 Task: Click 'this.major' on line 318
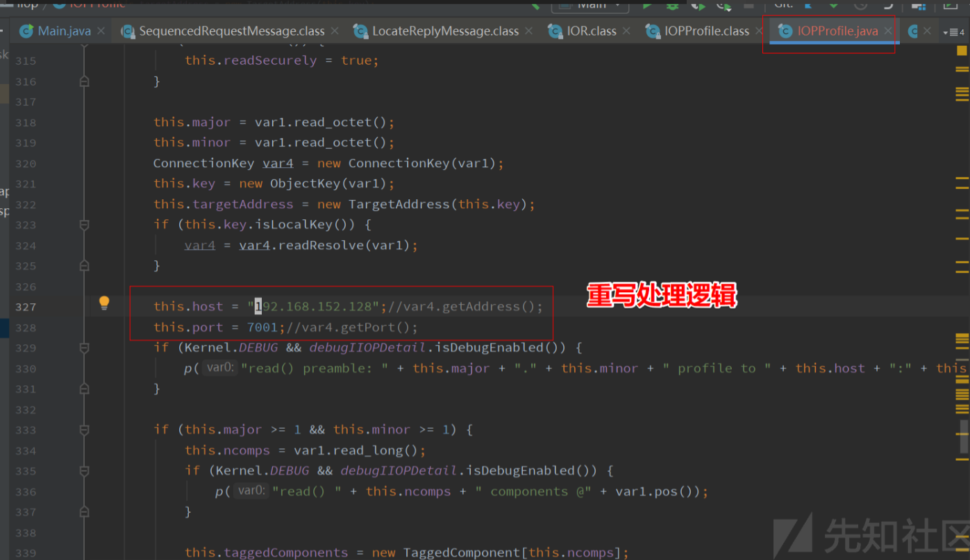[192, 122]
